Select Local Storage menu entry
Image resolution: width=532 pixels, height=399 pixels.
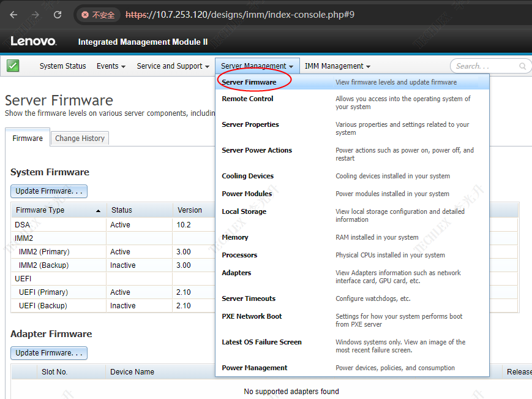[352, 215]
